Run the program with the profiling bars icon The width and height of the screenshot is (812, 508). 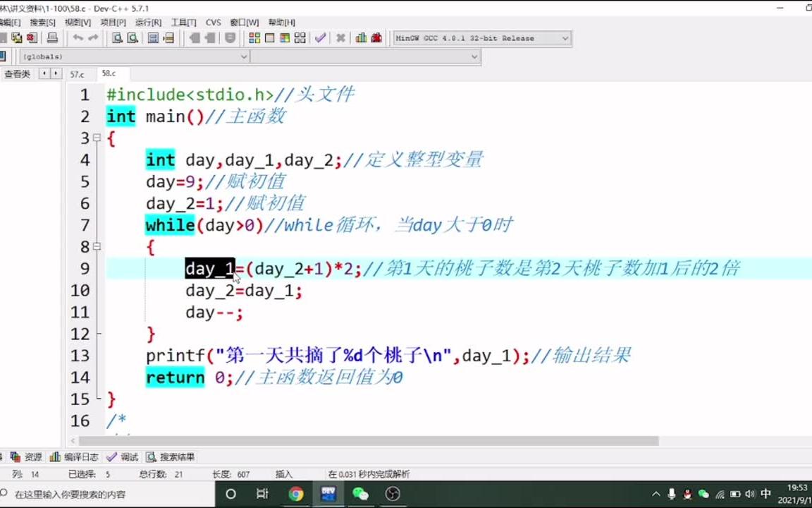(x=361, y=38)
